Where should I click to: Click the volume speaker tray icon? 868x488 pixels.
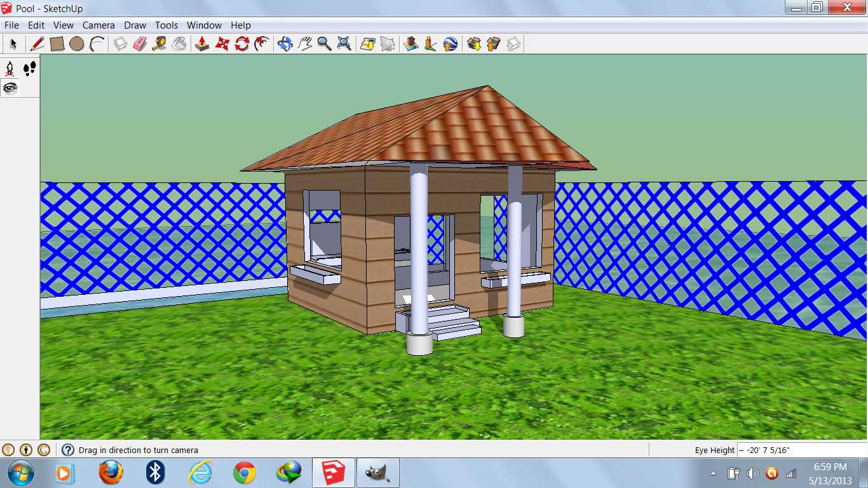tap(753, 473)
